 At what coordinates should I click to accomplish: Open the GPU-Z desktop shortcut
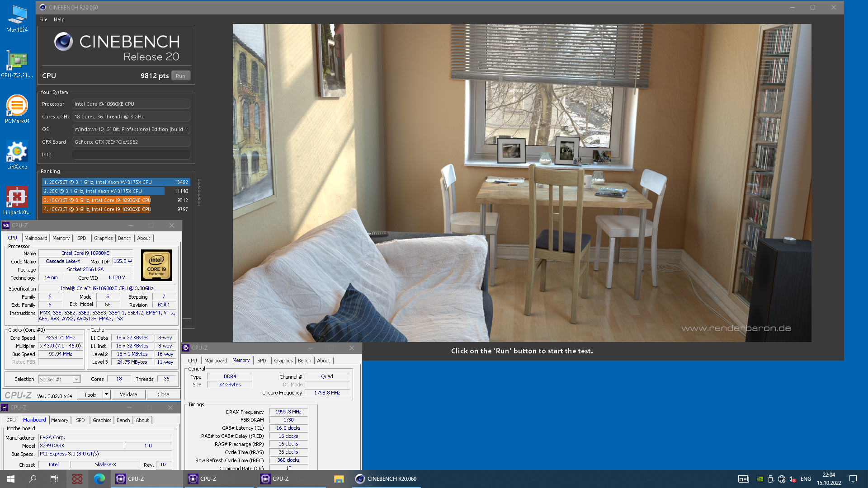[17, 64]
